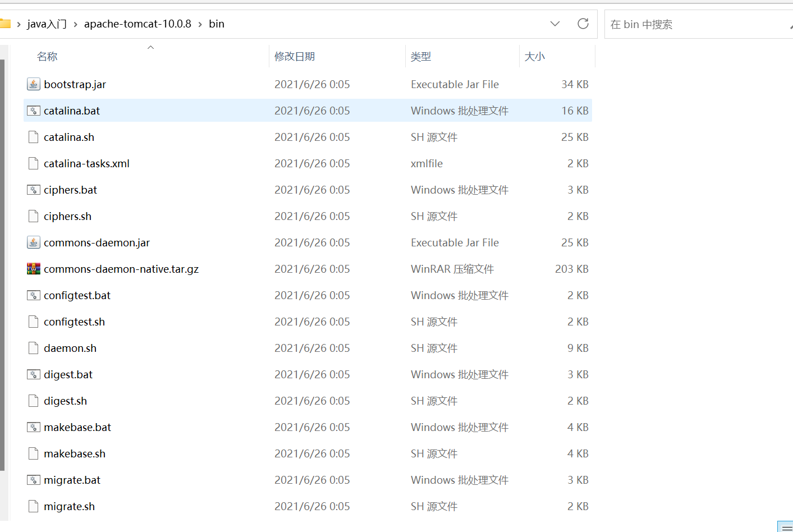
Task: Select the migrate.bat file name
Action: coord(72,480)
